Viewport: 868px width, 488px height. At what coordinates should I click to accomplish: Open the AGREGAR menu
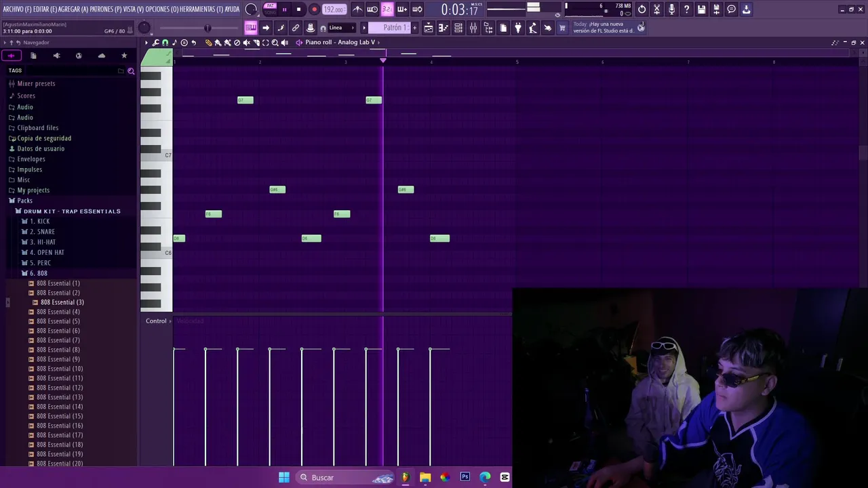73,9
